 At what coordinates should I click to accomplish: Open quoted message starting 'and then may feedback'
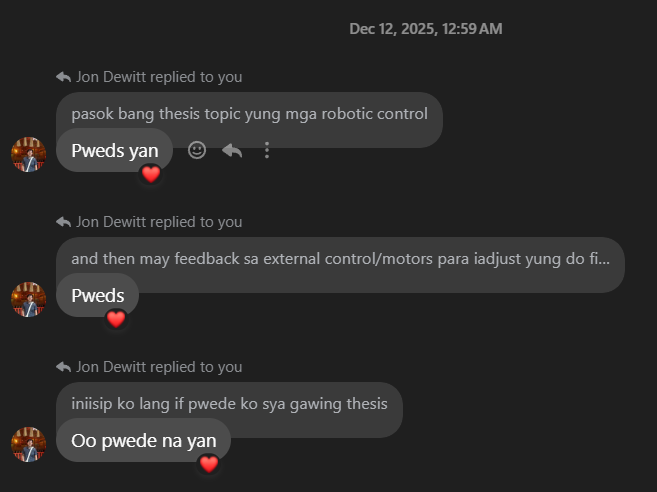(x=340, y=259)
